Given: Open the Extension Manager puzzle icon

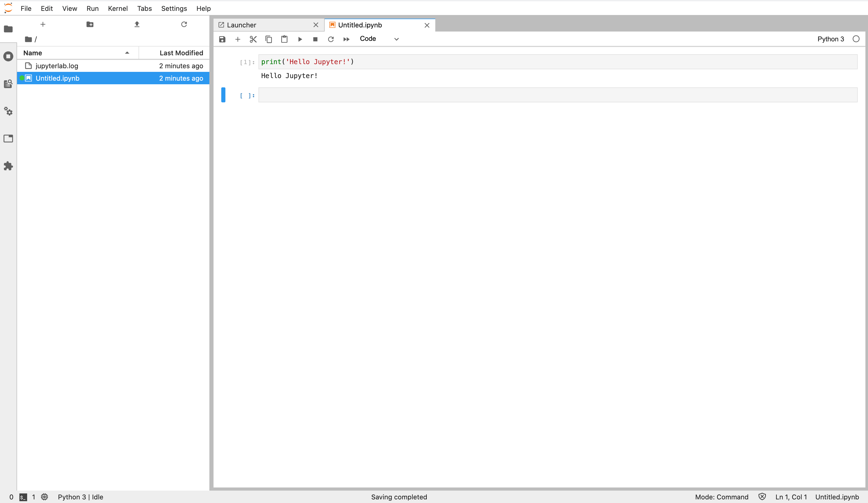Looking at the screenshot, I should pos(8,166).
